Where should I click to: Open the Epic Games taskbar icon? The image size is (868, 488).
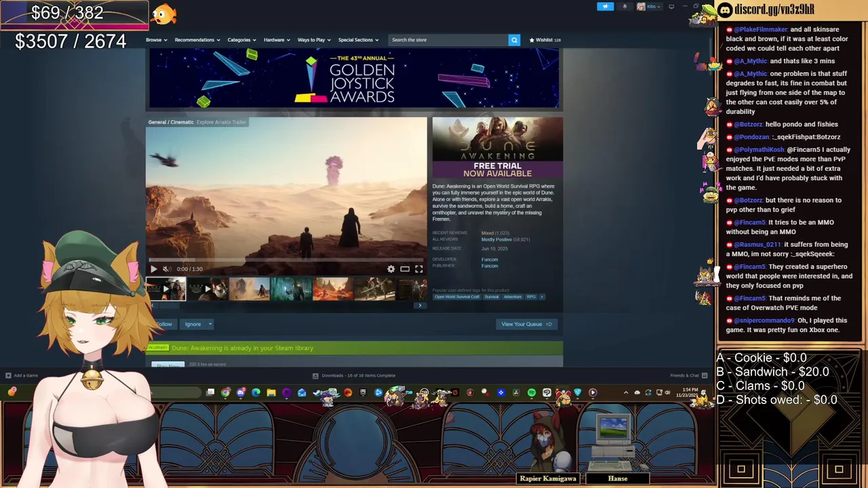363,392
